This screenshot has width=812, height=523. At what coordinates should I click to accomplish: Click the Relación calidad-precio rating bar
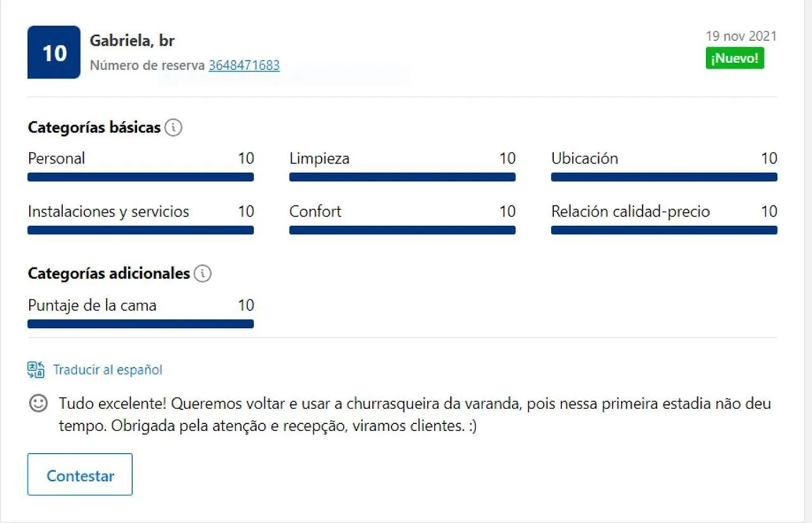pos(664,230)
